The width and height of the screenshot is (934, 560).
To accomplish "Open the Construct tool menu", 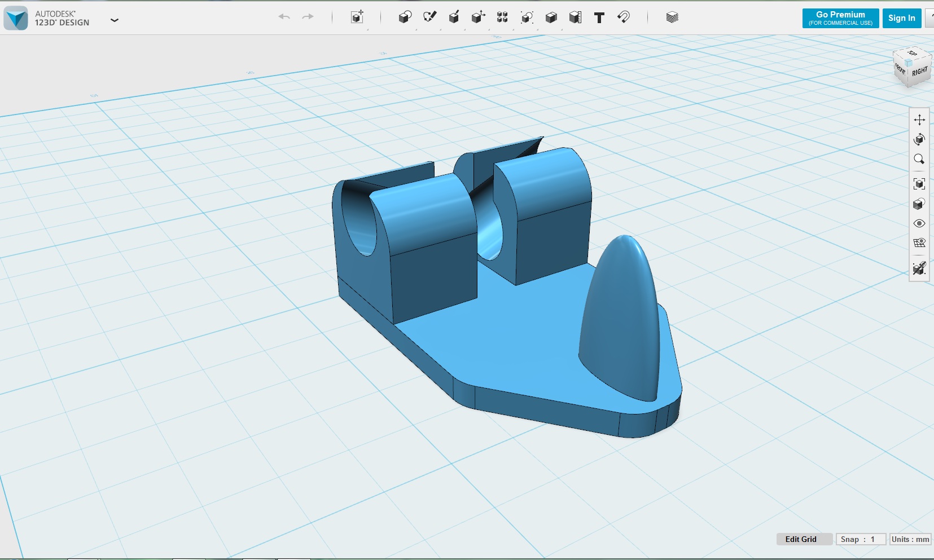I will coord(454,17).
